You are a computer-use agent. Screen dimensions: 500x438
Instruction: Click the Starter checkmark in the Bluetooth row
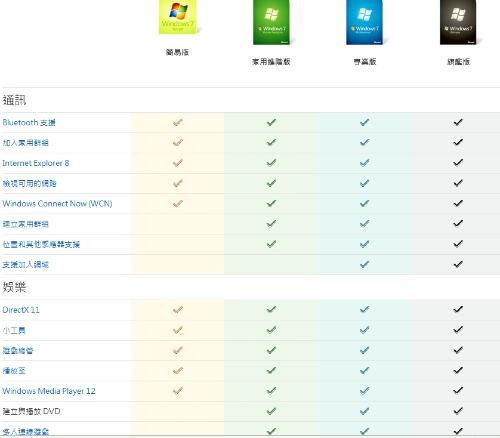click(178, 122)
